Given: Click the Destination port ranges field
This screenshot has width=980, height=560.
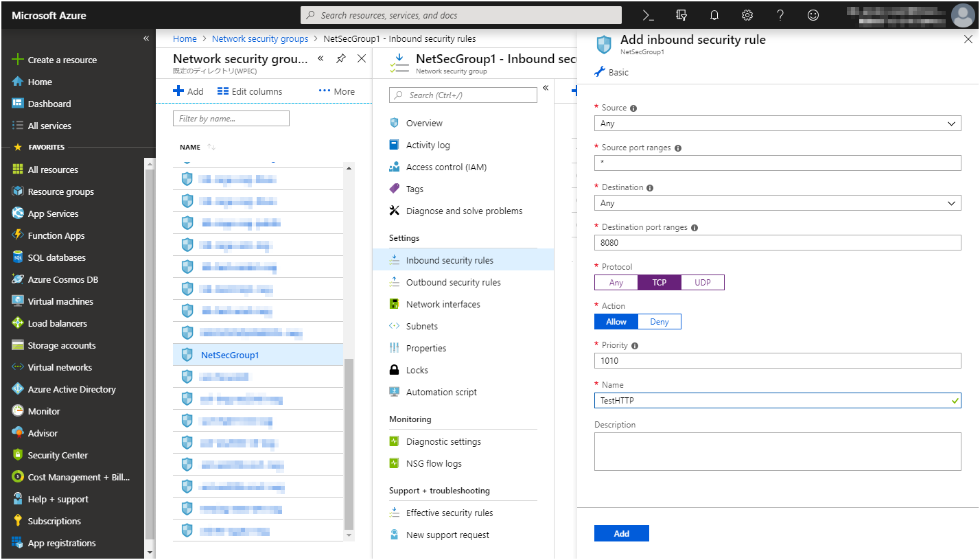Looking at the screenshot, I should (777, 243).
